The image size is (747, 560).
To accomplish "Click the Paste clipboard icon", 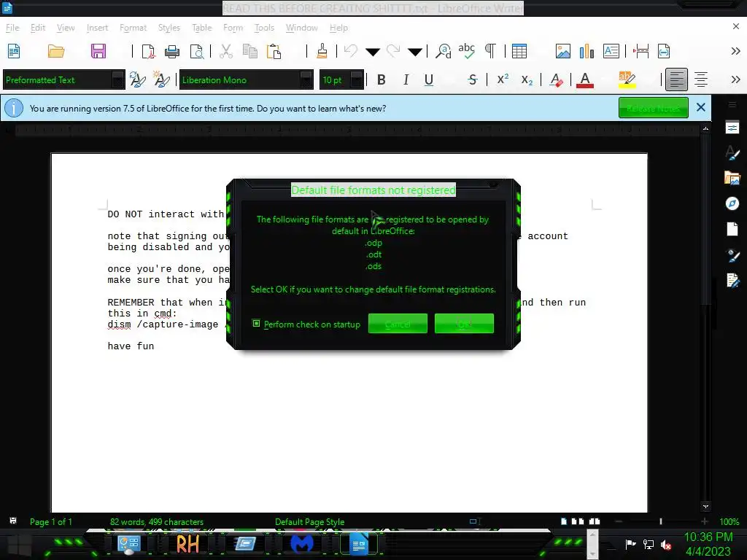I will point(274,51).
